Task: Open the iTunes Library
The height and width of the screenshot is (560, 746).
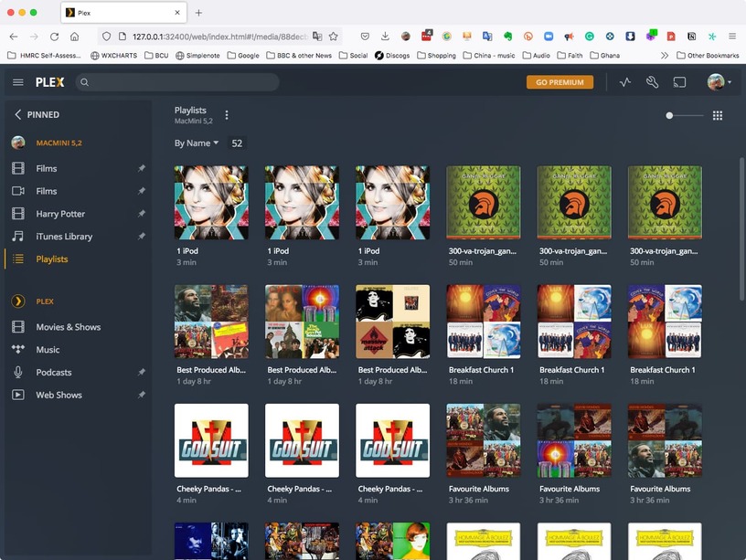Action: 64,237
